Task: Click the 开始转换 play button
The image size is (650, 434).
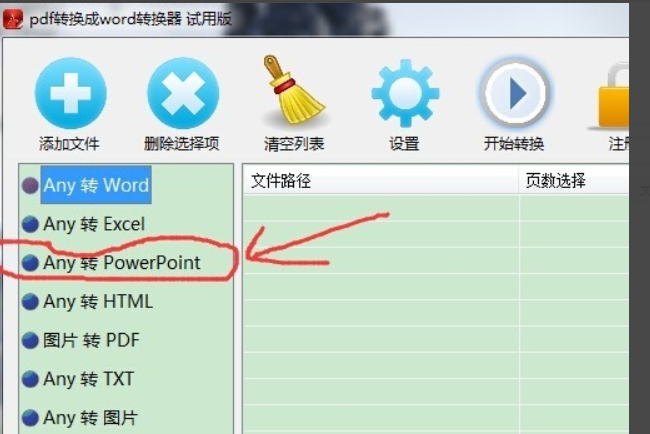Action: (514, 93)
